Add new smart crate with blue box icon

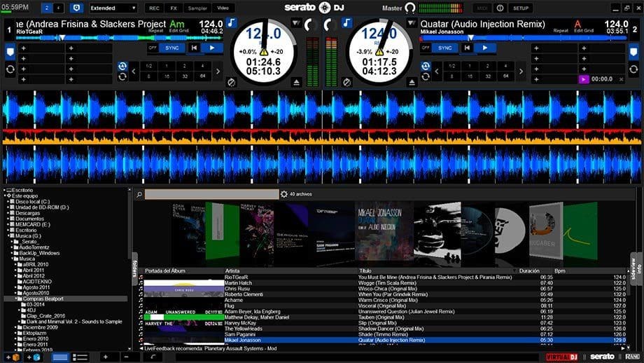pos(34,357)
